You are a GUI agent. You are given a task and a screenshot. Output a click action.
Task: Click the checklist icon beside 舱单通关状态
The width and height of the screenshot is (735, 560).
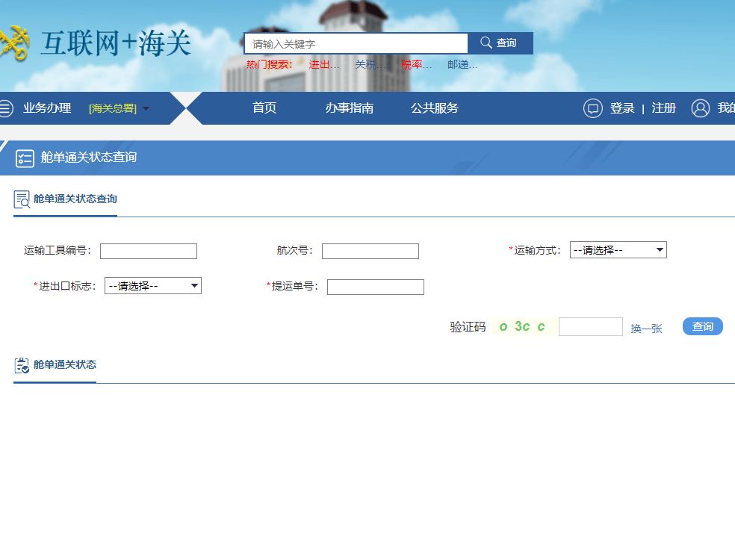[22, 365]
